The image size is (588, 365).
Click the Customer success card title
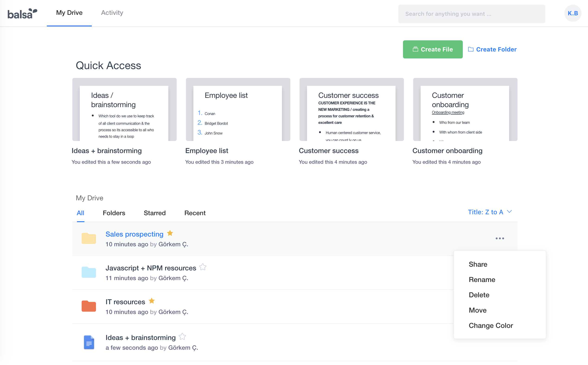329,151
